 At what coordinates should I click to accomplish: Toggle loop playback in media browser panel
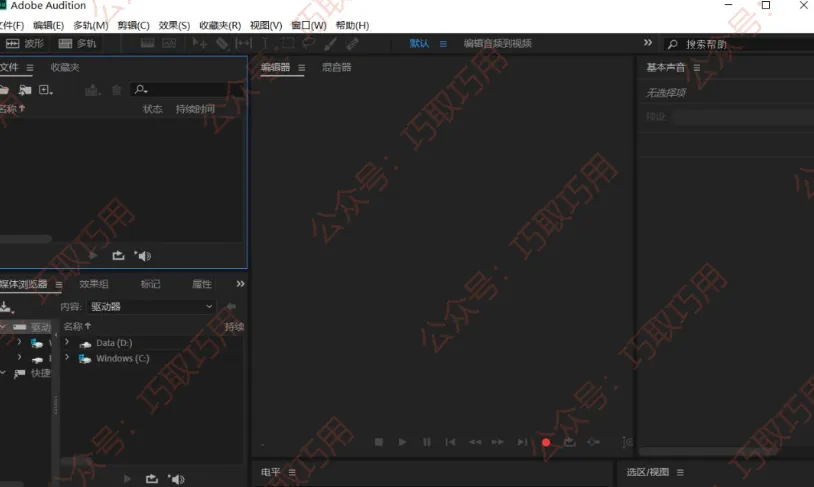(x=152, y=479)
